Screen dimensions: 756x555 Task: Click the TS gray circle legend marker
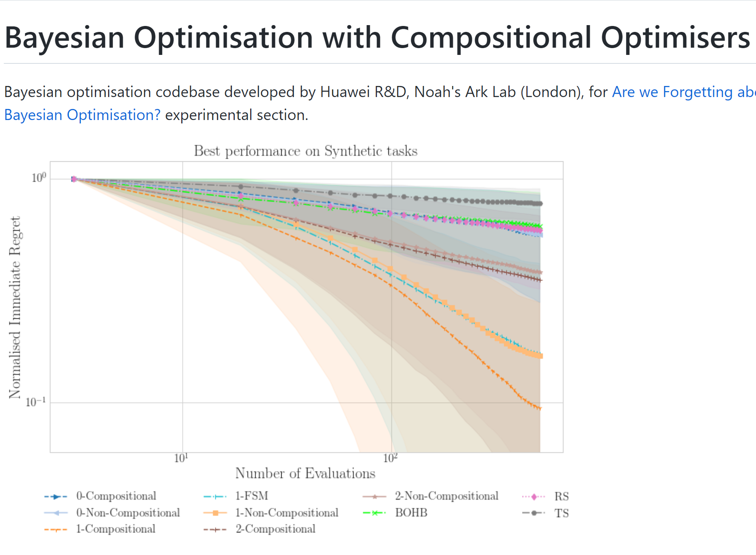coord(533,513)
